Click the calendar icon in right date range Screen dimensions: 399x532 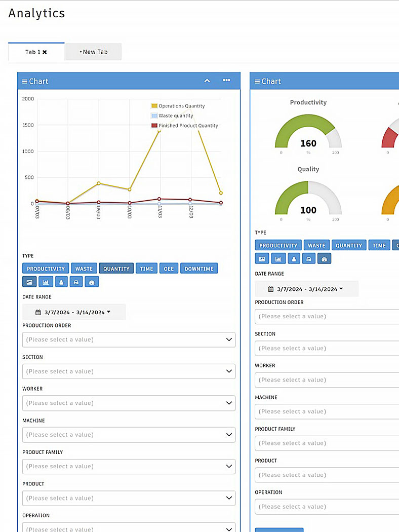[x=270, y=289]
